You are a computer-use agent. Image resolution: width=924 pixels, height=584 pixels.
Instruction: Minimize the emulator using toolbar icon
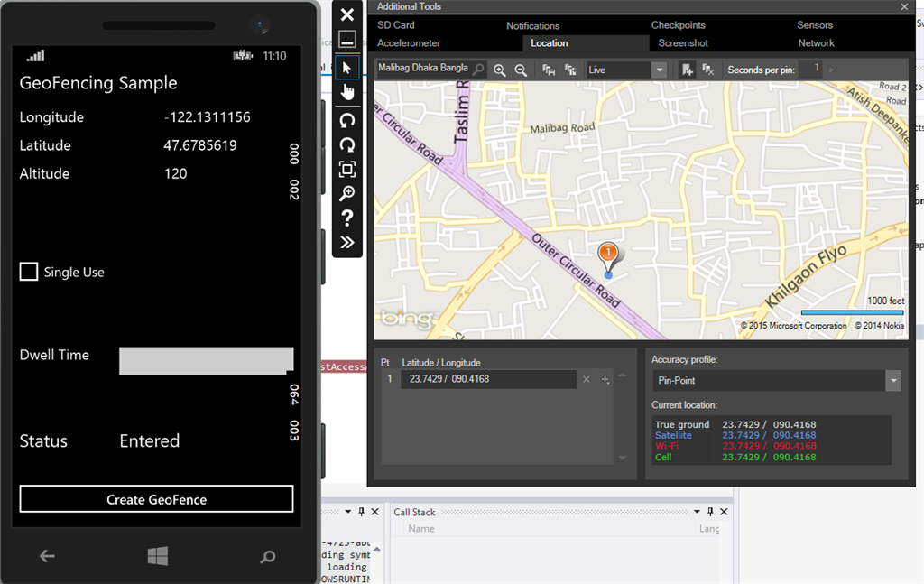coord(347,40)
